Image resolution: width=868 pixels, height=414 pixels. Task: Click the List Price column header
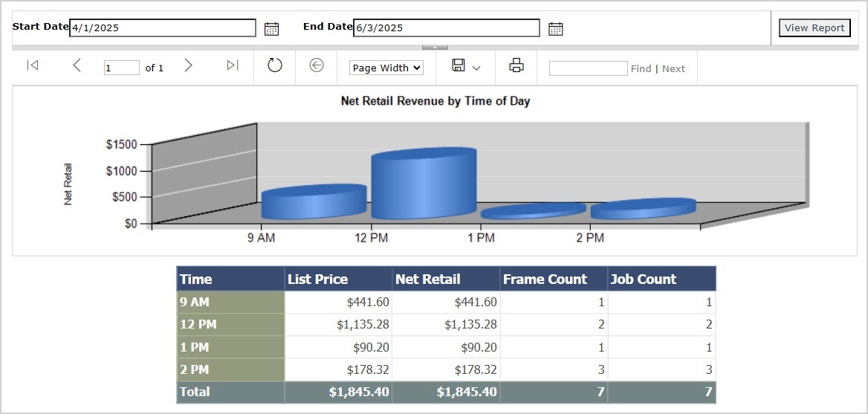coord(338,279)
